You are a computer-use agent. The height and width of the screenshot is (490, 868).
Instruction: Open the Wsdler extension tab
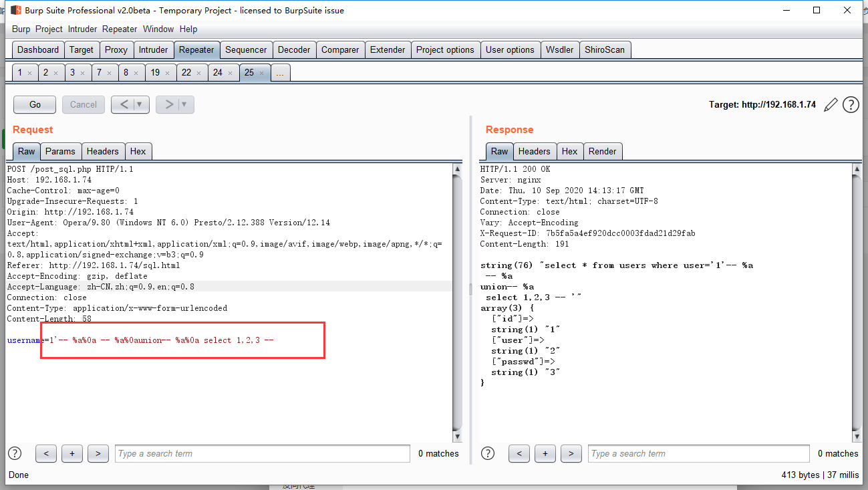559,49
